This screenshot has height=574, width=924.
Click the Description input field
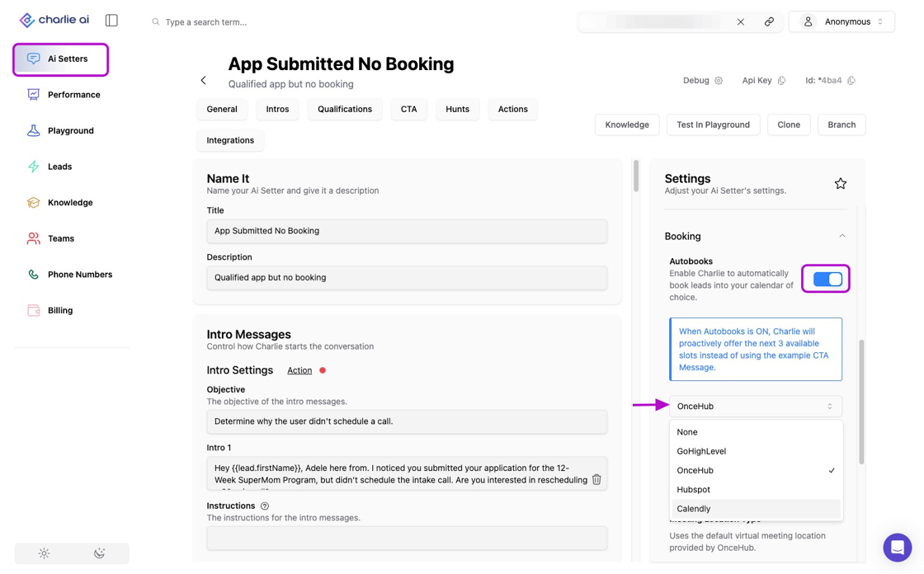407,278
